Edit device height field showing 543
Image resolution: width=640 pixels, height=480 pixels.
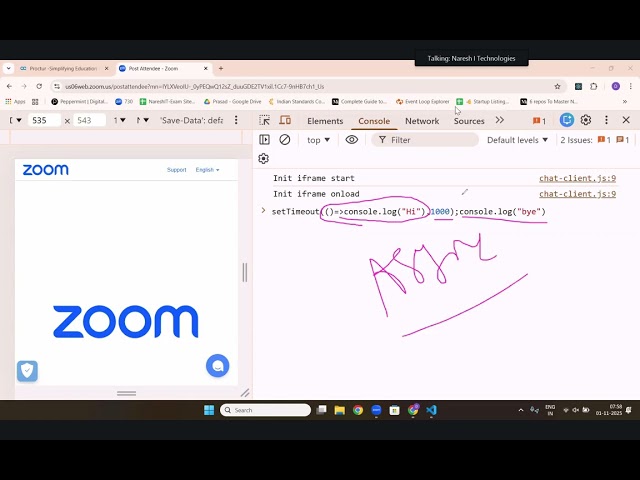tap(89, 120)
